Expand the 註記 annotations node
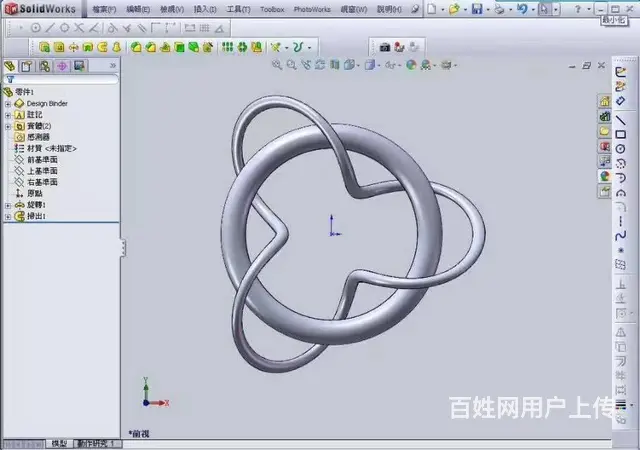This screenshot has height=450, width=640. [7, 115]
